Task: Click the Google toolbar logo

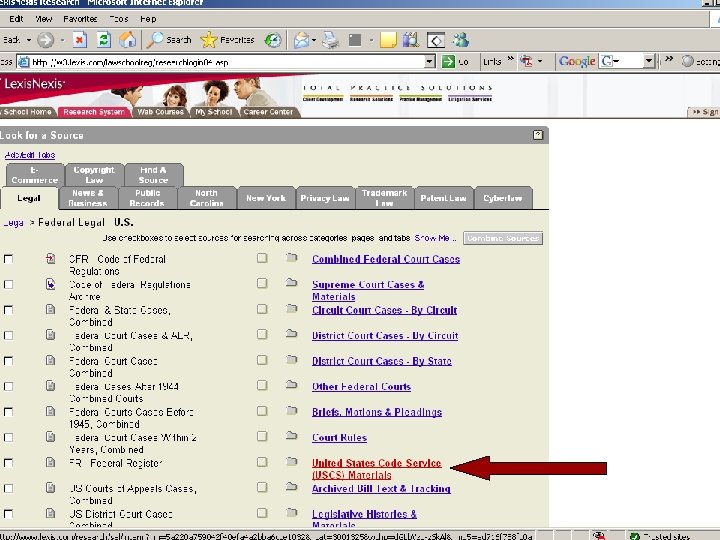Action: (x=577, y=61)
